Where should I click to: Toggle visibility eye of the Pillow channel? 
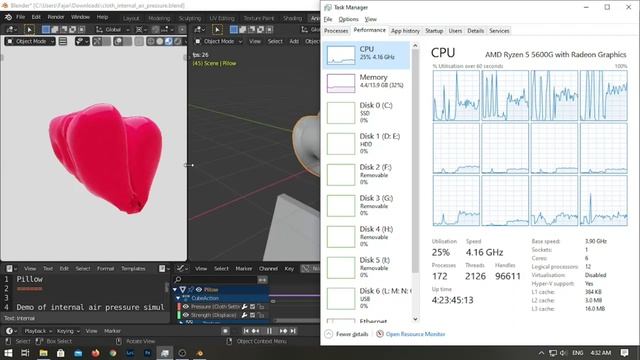point(199,289)
